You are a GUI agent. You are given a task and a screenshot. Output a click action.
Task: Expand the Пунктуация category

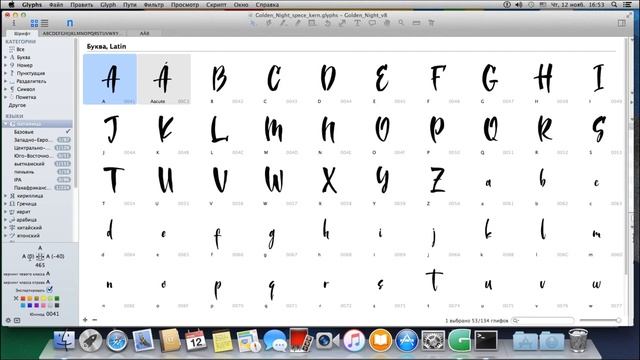click(6, 73)
